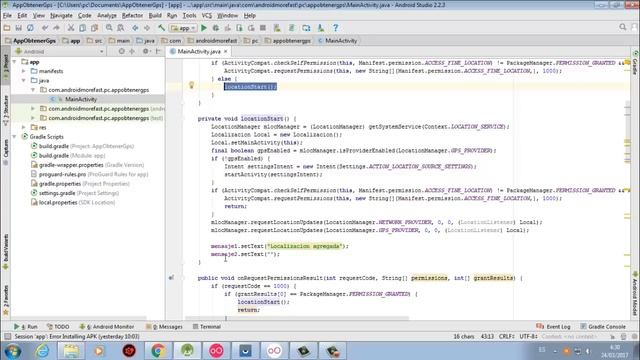This screenshot has width=640, height=360.
Task: Click the Paste icon in toolbar
Action: pos(94,28)
